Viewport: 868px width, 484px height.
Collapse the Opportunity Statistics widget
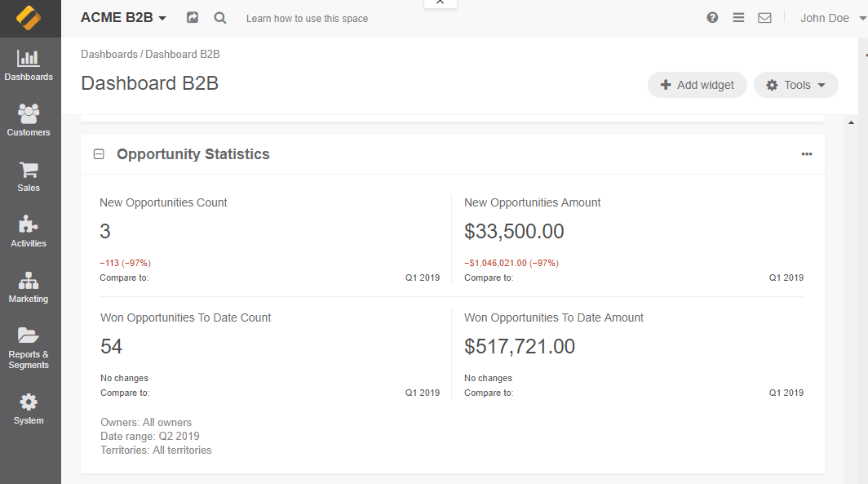pos(99,154)
